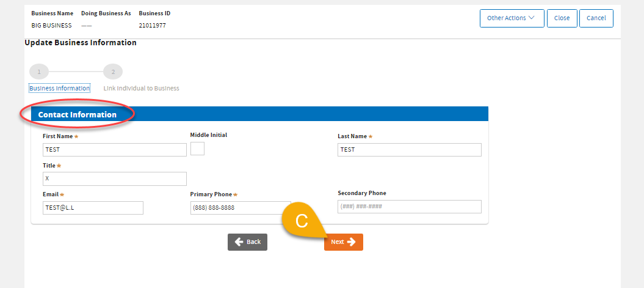Go to Link Individual to Business step

(x=141, y=88)
